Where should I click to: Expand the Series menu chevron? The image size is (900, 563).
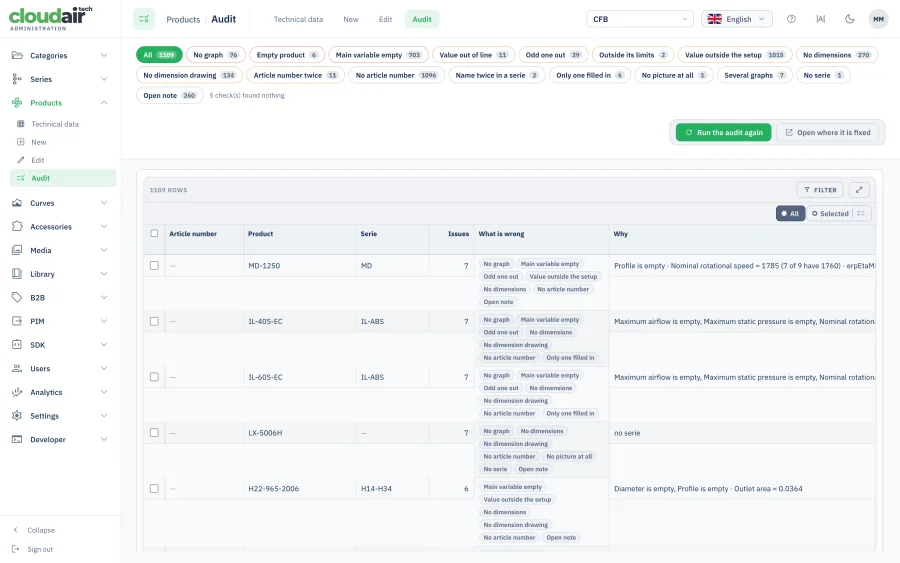(x=104, y=79)
